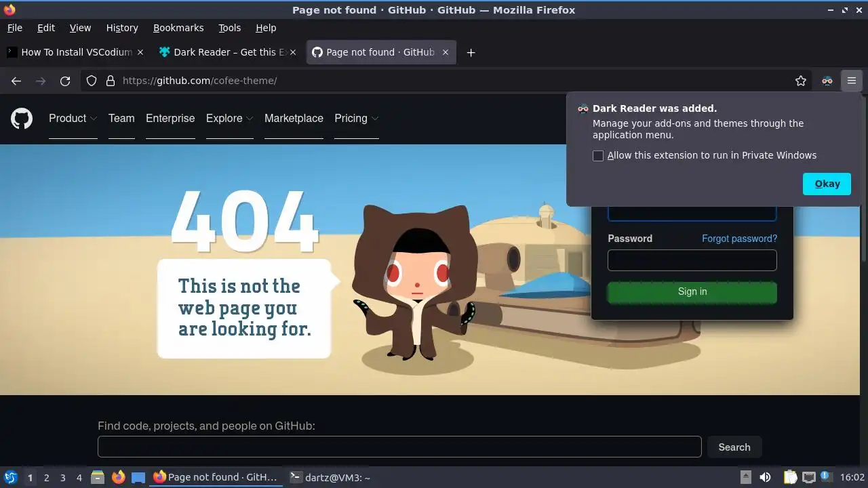
Task: Click the green Sign in button
Action: pyautogui.click(x=692, y=291)
